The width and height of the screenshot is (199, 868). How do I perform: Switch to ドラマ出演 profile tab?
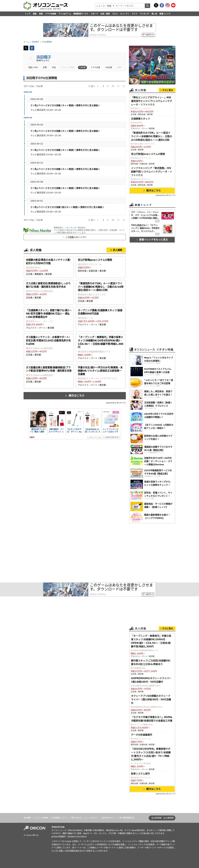coord(95,67)
